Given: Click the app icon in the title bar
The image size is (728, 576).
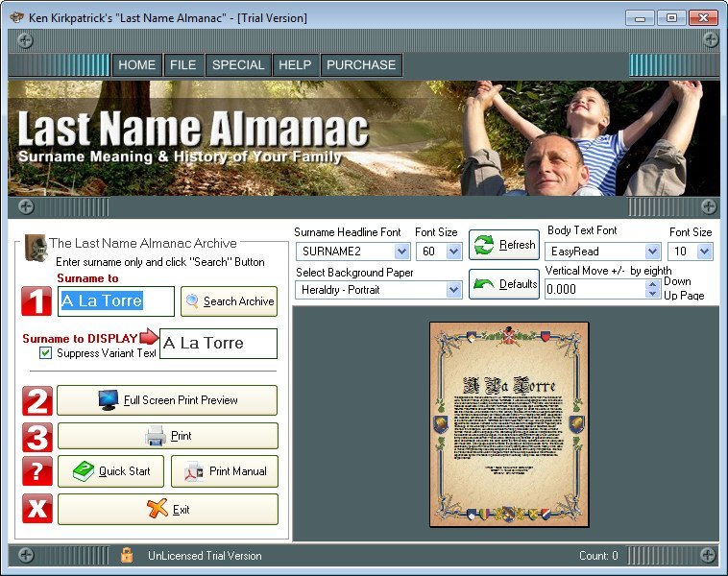Looking at the screenshot, I should click(x=16, y=17).
